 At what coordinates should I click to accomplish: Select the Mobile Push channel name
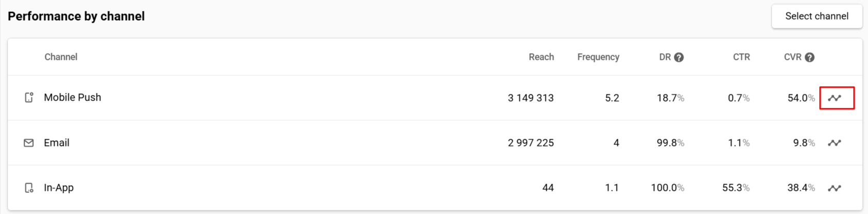click(73, 97)
